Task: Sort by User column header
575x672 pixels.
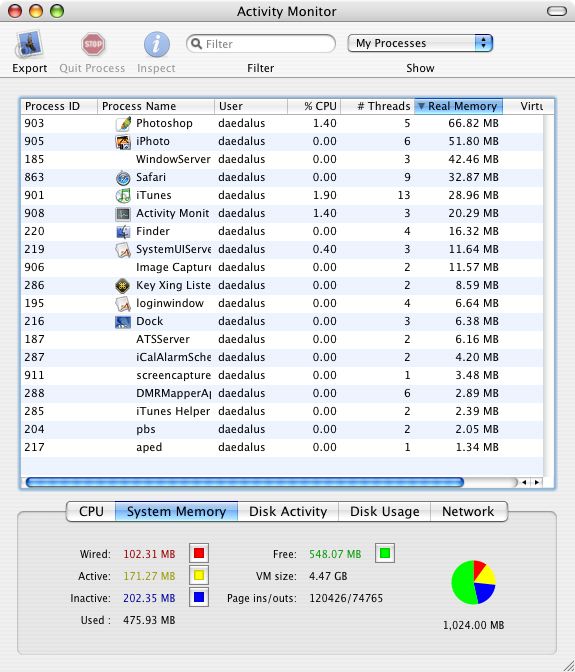Action: pos(251,106)
